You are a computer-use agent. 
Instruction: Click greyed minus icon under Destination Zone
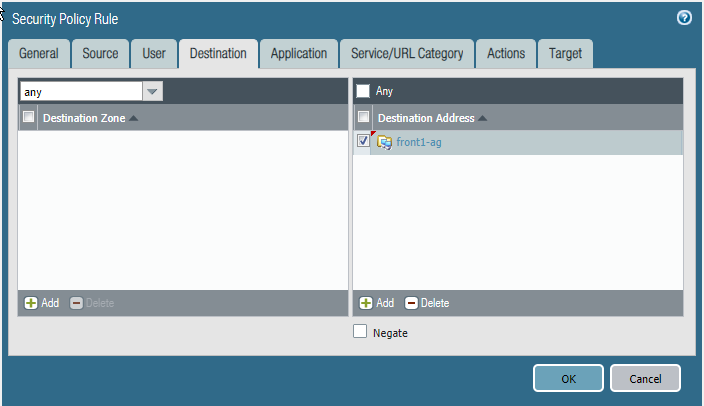click(x=76, y=303)
